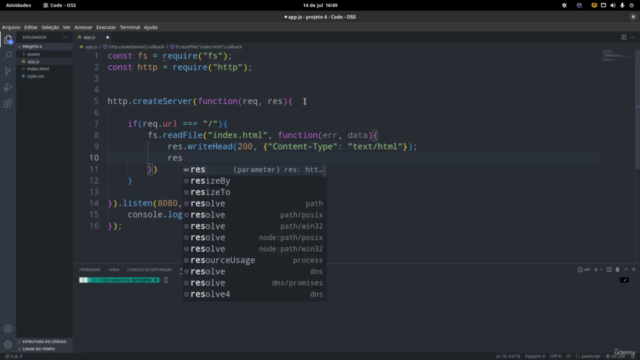
Task: Open the Search view in activity bar
Action: tap(8, 55)
